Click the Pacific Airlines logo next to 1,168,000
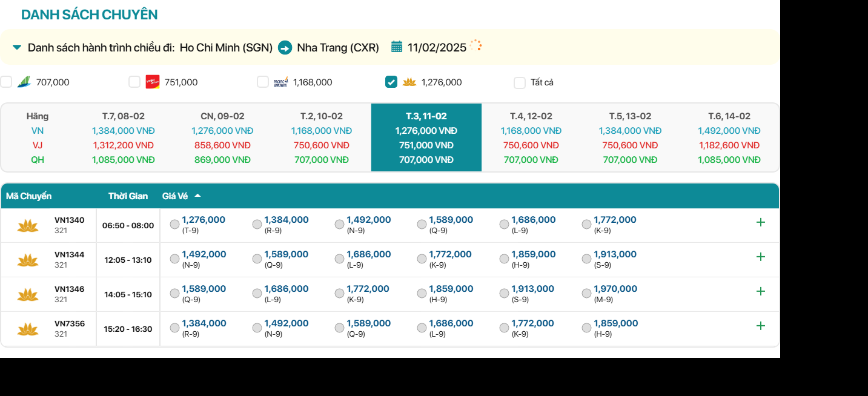This screenshot has height=396, width=868. pos(280,82)
